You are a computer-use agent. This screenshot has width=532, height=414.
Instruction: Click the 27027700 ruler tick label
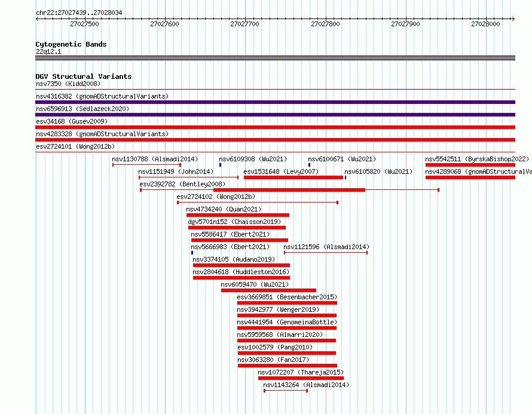point(244,24)
